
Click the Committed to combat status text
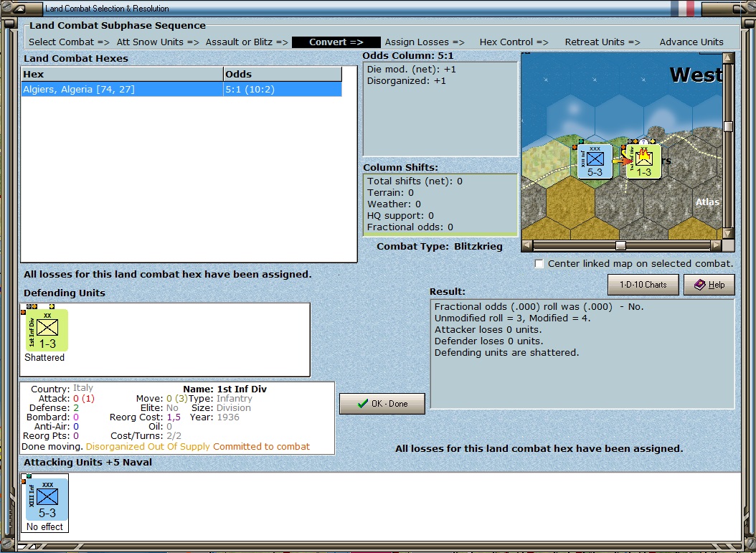[x=261, y=446]
